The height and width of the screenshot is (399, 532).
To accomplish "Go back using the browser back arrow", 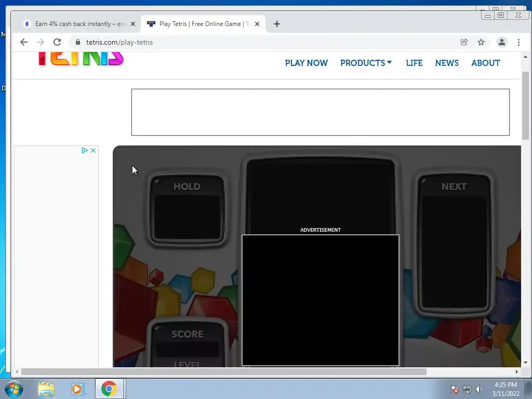I will 23,42.
